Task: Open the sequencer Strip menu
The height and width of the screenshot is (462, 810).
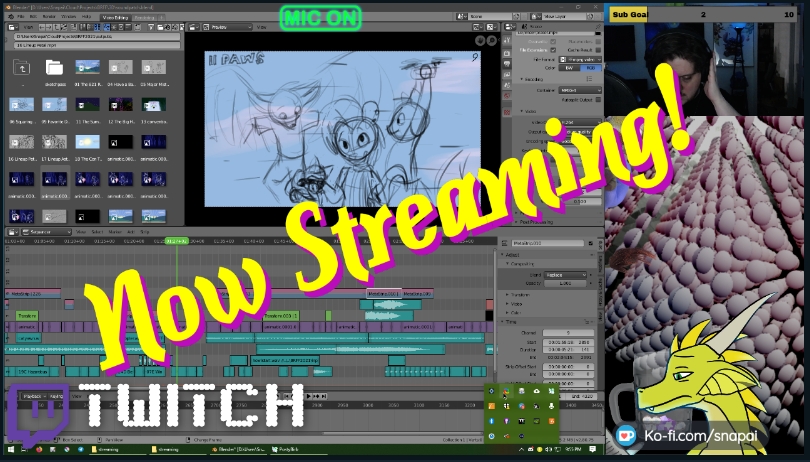Action: pos(145,232)
